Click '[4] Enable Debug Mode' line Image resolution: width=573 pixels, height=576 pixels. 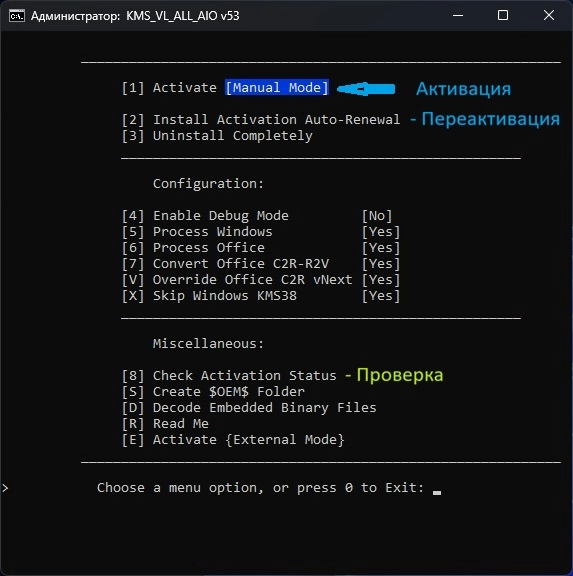[x=205, y=216]
